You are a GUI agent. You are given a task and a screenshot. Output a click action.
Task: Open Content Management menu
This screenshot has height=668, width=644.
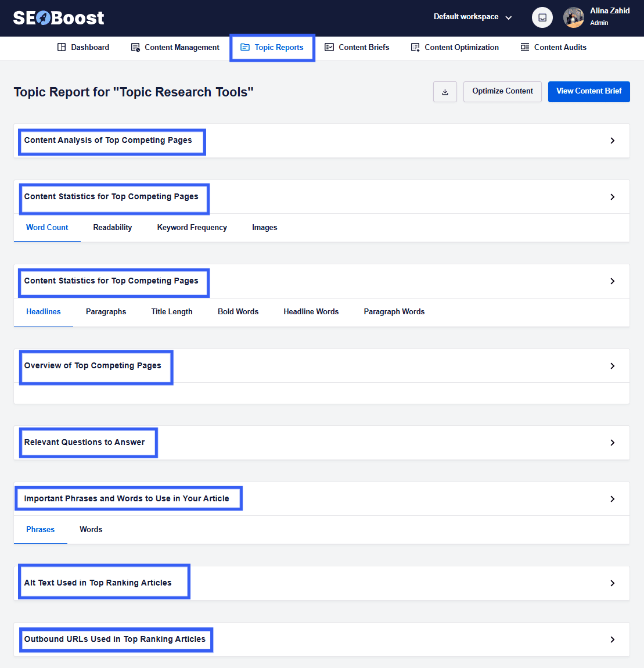(x=175, y=47)
